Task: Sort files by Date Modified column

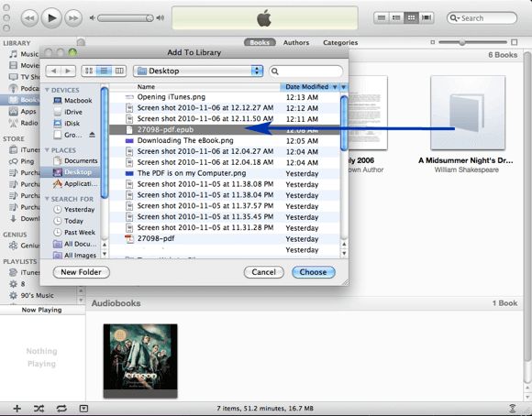Action: (x=310, y=87)
